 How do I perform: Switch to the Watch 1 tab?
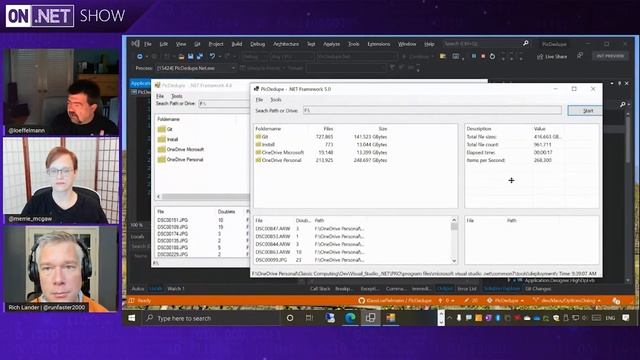click(176, 289)
